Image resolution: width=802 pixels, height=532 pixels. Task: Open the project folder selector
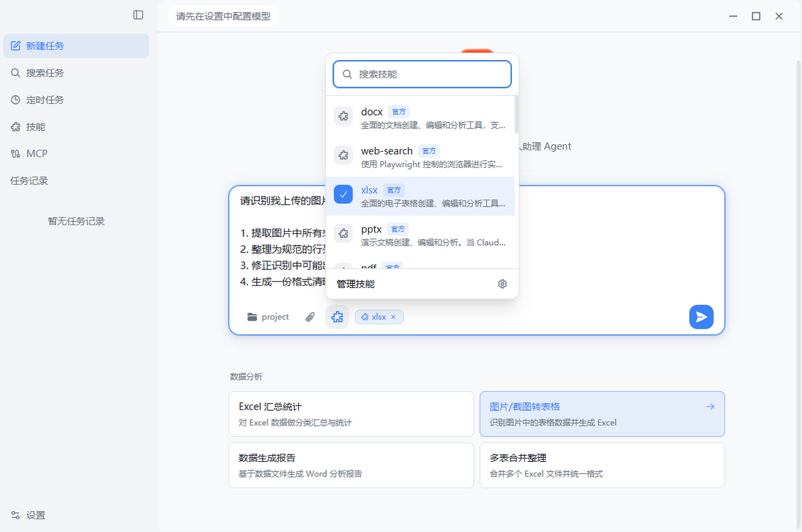point(268,317)
